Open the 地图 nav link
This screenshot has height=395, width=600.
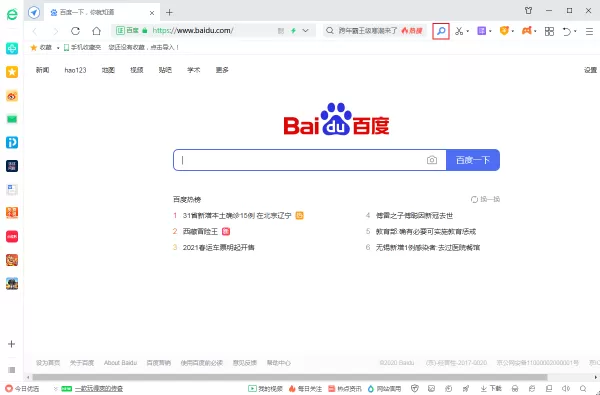pyautogui.click(x=108, y=70)
